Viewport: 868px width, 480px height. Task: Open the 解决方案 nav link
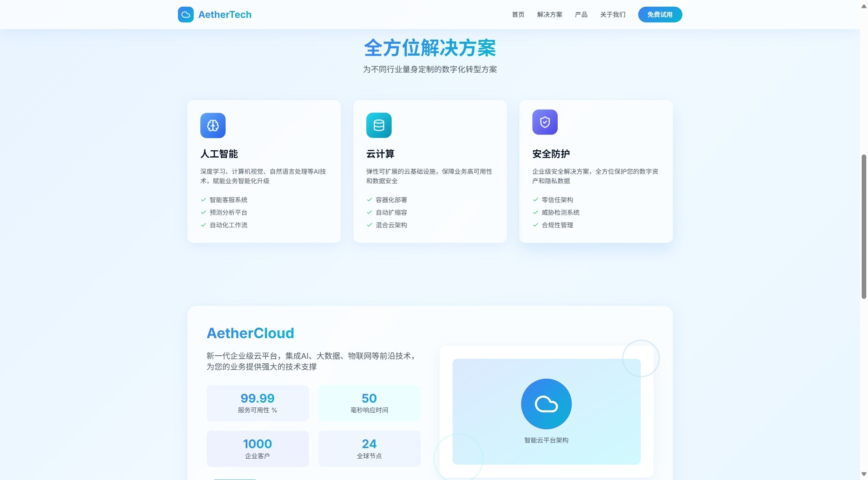[550, 14]
